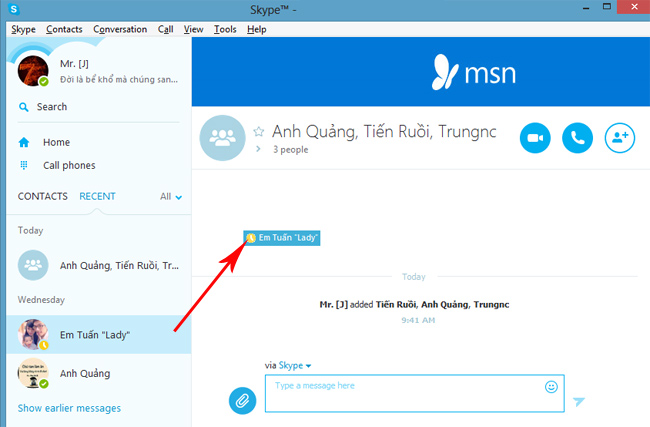
Task: Switch to the RECENT tab
Action: coord(97,196)
